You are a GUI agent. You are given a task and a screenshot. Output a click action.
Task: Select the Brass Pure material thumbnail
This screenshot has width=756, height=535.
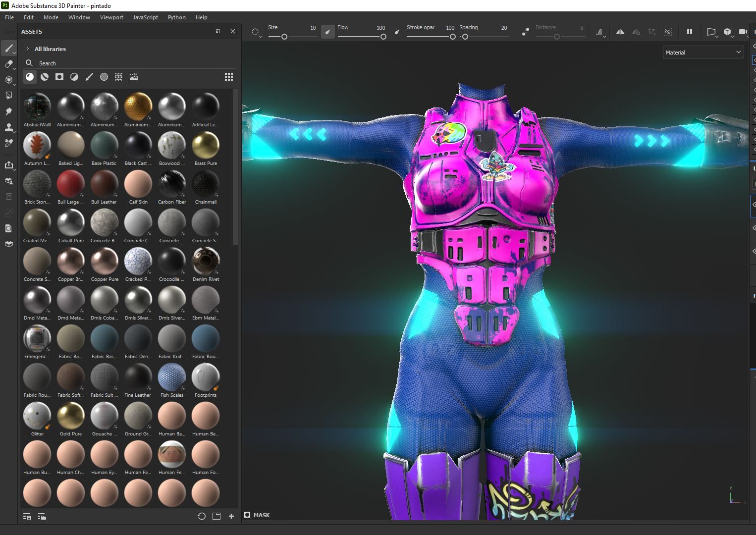pos(206,145)
